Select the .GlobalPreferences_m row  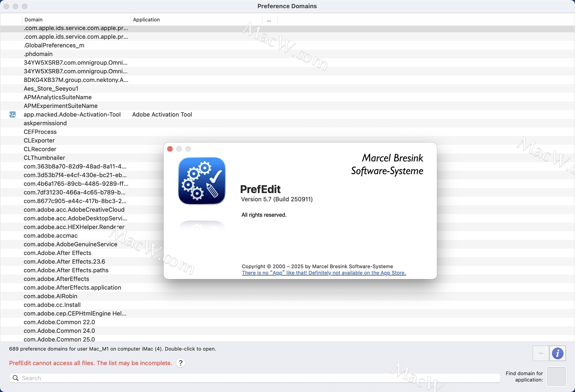287,45
